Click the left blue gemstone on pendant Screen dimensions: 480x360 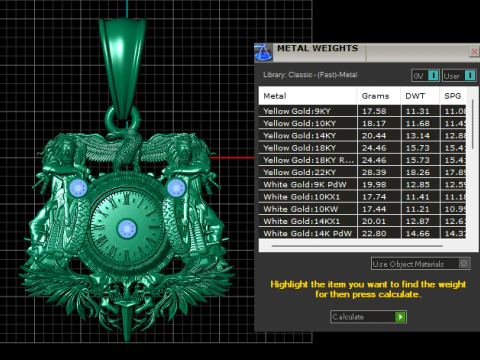coord(78,188)
